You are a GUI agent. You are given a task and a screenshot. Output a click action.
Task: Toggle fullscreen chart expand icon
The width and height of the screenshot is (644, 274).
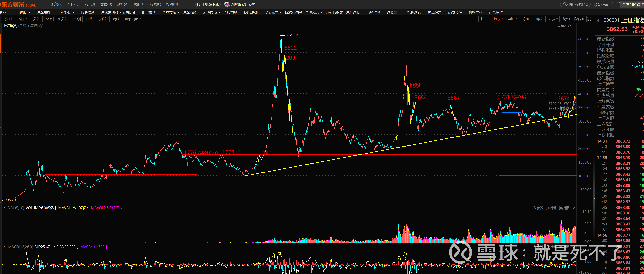(589, 19)
